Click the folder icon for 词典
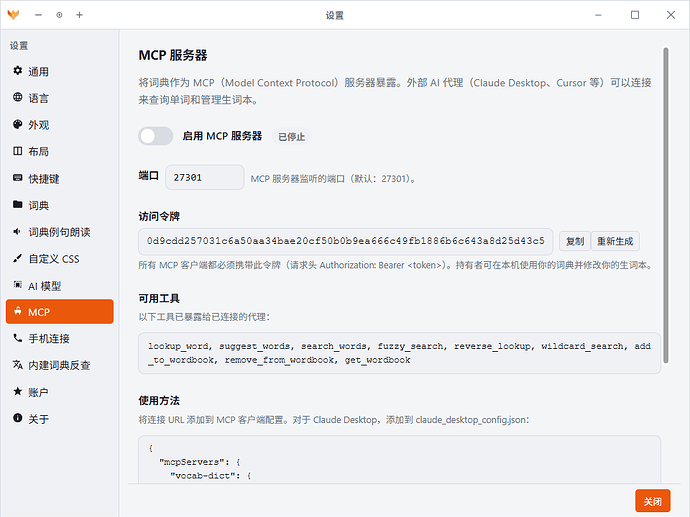The image size is (690, 517). coord(18,204)
